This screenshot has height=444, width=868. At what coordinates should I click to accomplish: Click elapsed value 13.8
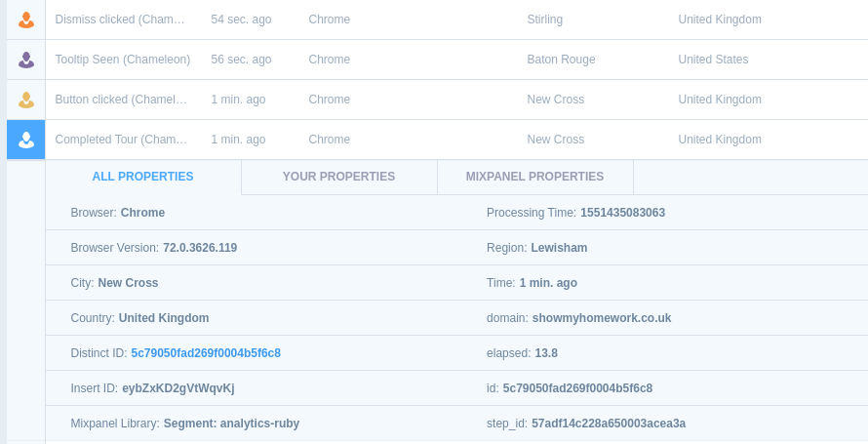[x=546, y=353]
